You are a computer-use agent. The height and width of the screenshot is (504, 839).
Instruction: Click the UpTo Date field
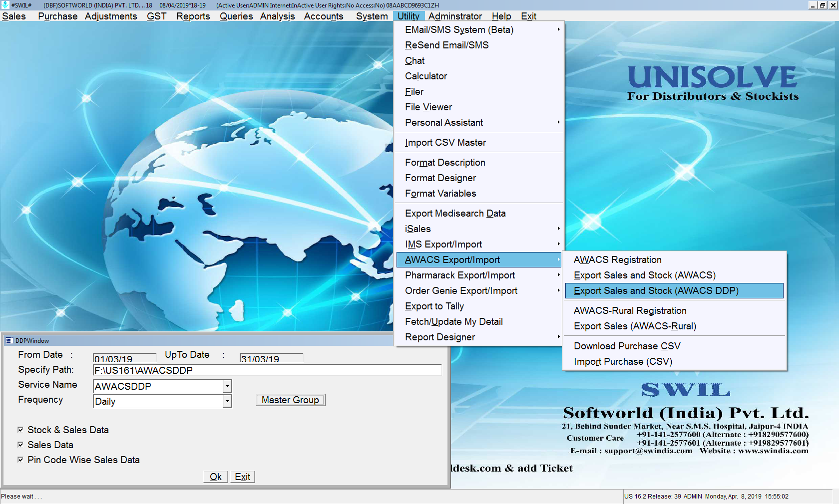[272, 358]
